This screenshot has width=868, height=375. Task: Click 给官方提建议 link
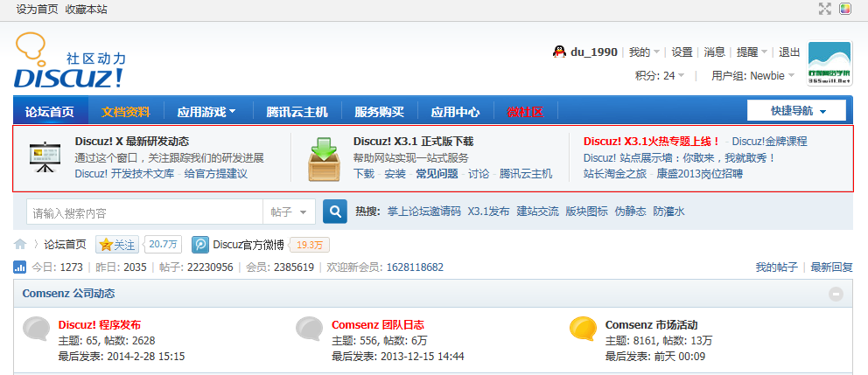click(216, 174)
